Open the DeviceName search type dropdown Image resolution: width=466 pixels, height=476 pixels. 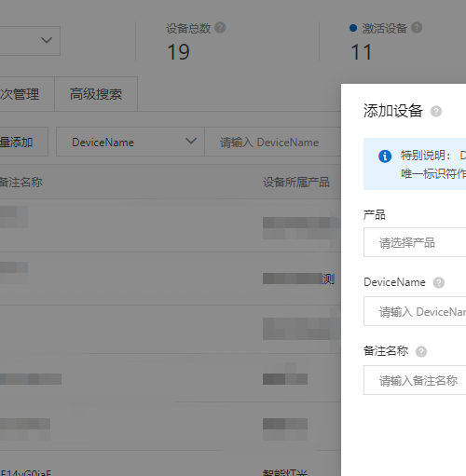[130, 142]
